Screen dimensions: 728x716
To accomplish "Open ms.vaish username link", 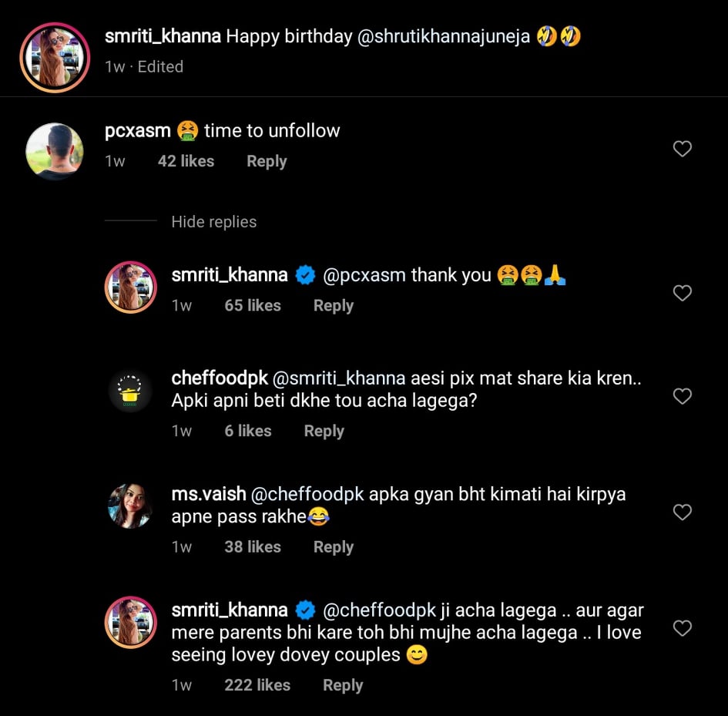I will pos(209,494).
